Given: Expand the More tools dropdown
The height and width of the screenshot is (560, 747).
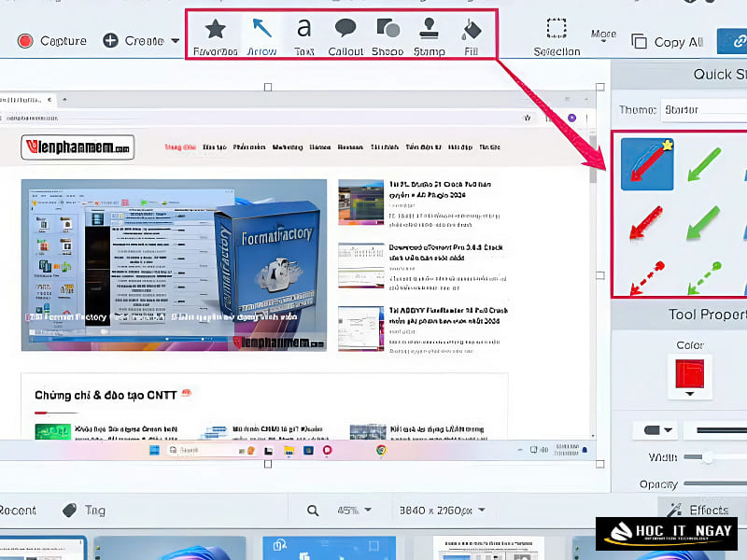Looking at the screenshot, I should click(603, 35).
